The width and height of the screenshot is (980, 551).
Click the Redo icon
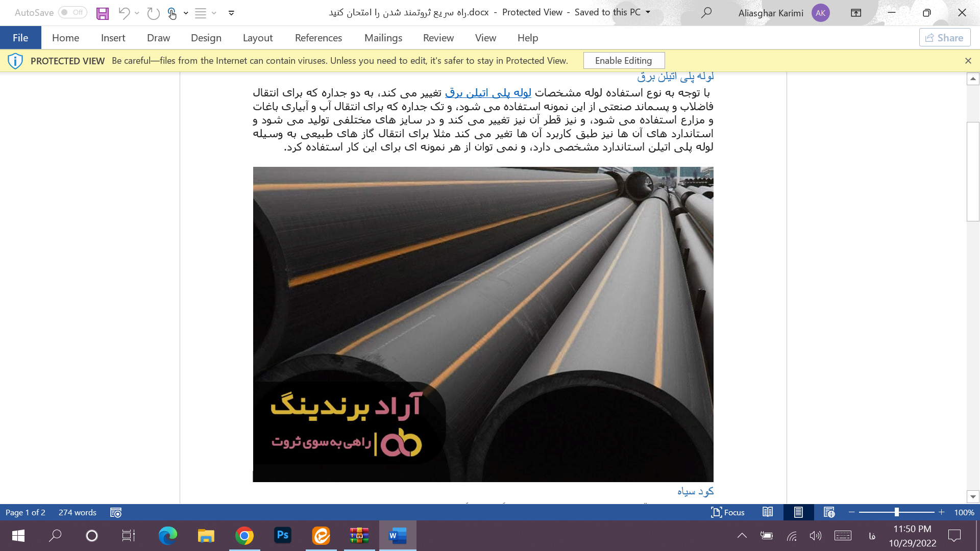tap(153, 13)
